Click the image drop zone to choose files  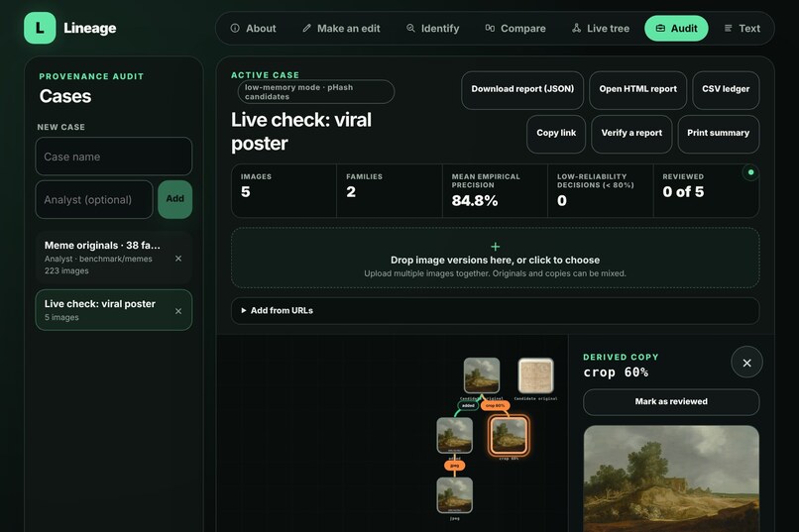(496, 259)
